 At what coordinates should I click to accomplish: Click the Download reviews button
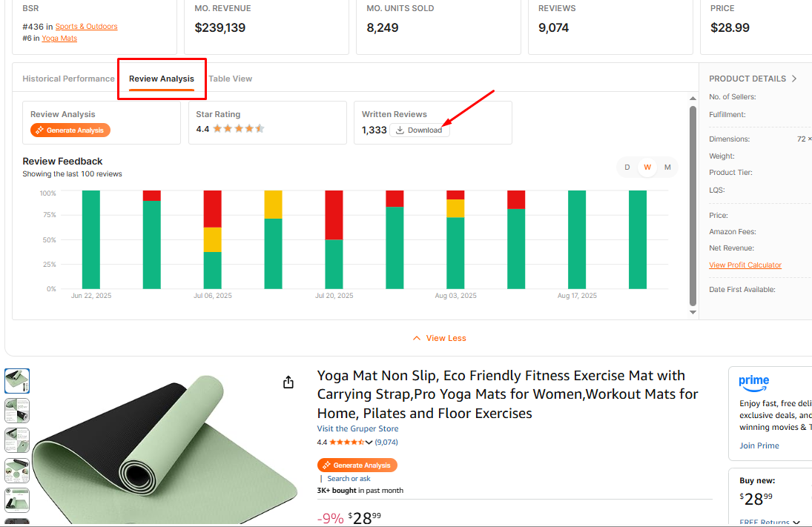420,130
